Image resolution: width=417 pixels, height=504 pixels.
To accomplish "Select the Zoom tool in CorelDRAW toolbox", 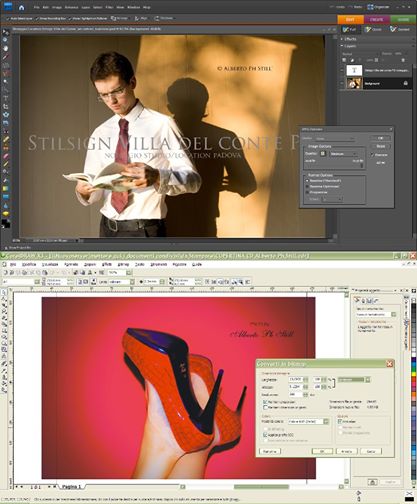I will [x=4, y=311].
